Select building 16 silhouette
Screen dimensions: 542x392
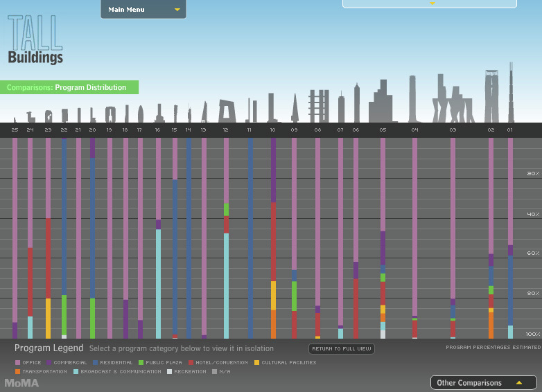coord(159,114)
